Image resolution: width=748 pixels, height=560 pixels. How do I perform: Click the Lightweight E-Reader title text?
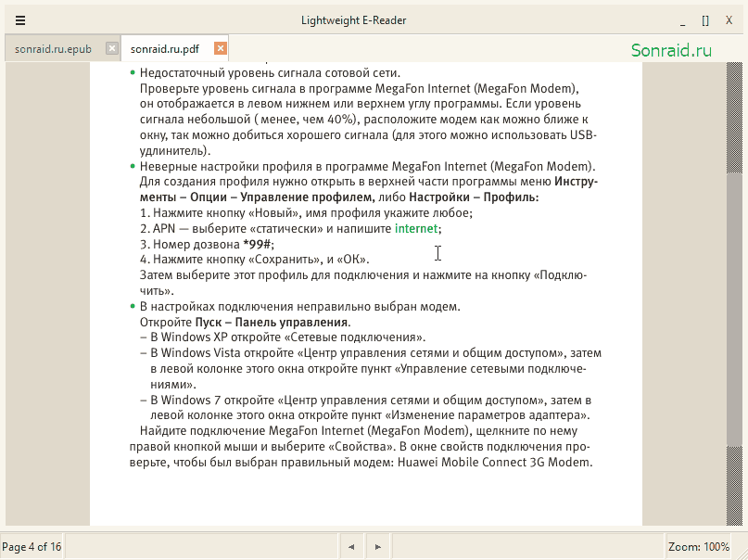tap(353, 20)
